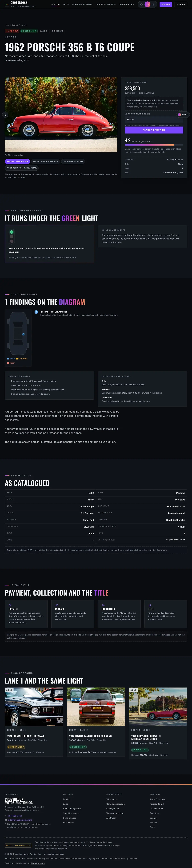Click the phone icon beside (214) 555-0142
This screenshot has width=192, height=868.
6,816
